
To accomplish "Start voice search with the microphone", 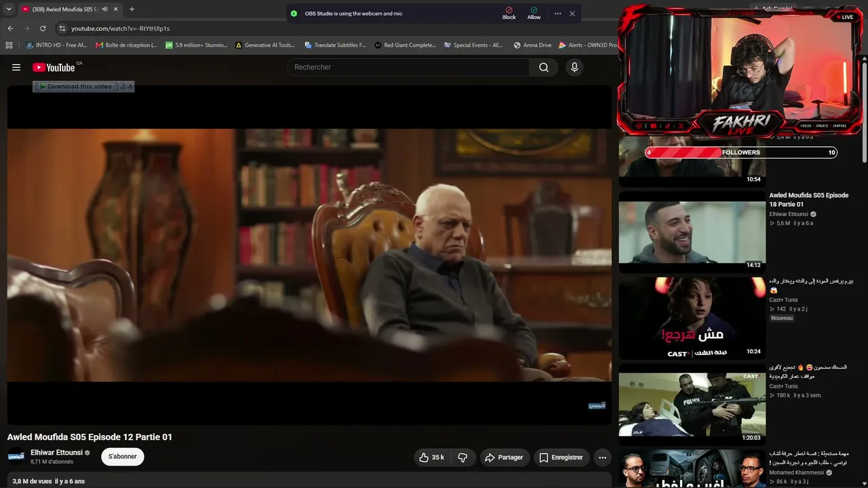I will [574, 67].
